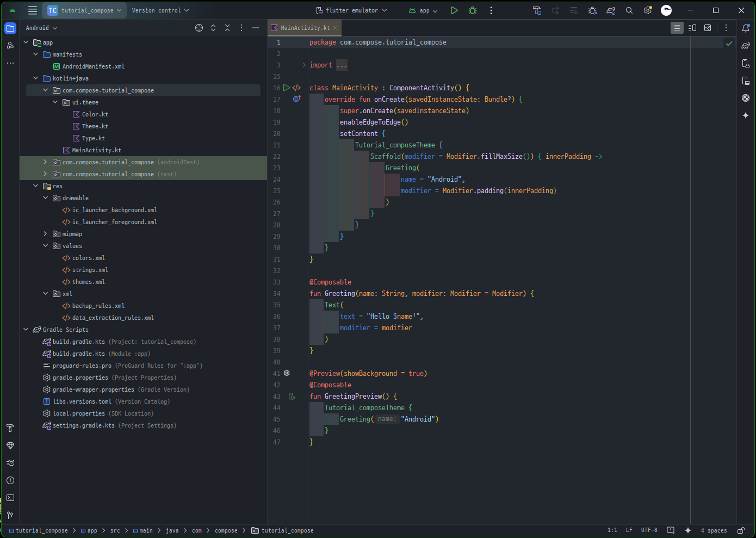Viewport: 756px width, 538px height.
Task: Switch editor to Split view mode
Action: point(692,28)
